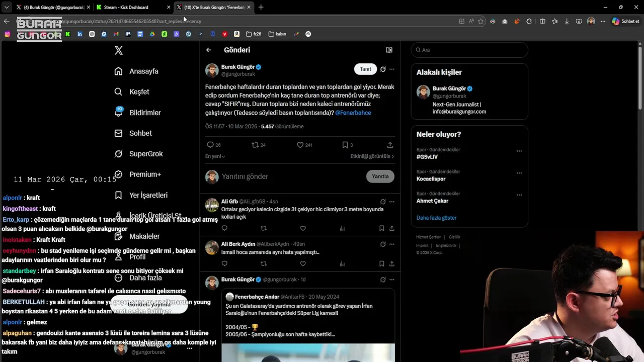Open browser Extensions puzzle icon
Image resolution: width=644 pixels, height=362 pixels.
point(529,21)
